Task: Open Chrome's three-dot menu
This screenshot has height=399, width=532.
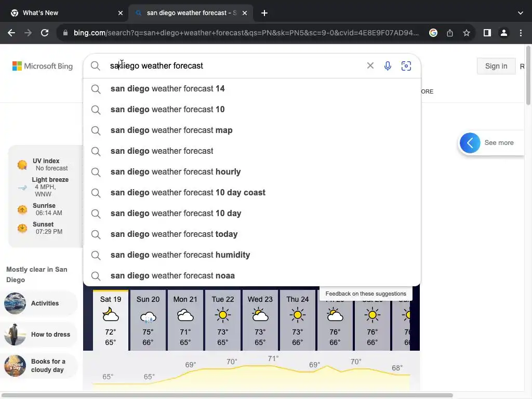Action: pos(521,33)
